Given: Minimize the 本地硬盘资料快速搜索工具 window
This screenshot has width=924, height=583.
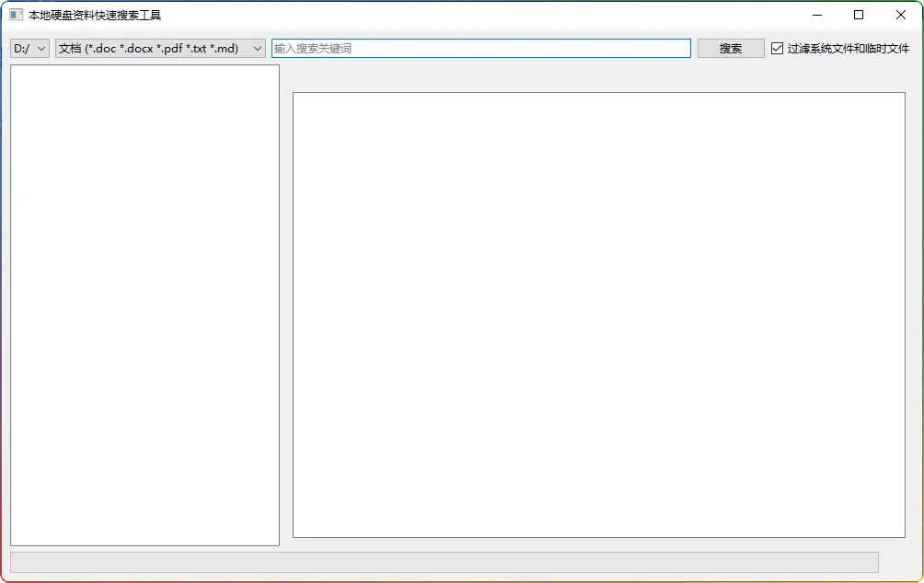Looking at the screenshot, I should 816,15.
